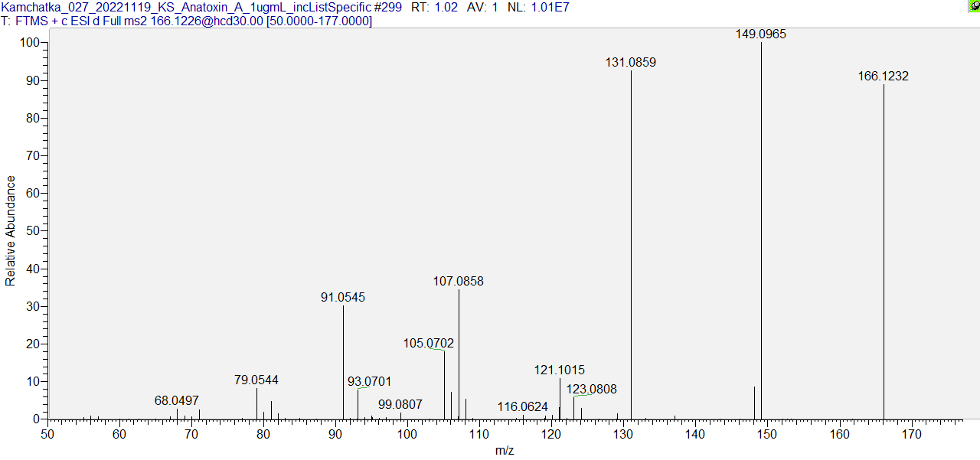Click the 99.0807 peak label
980x460 pixels.
click(400, 404)
